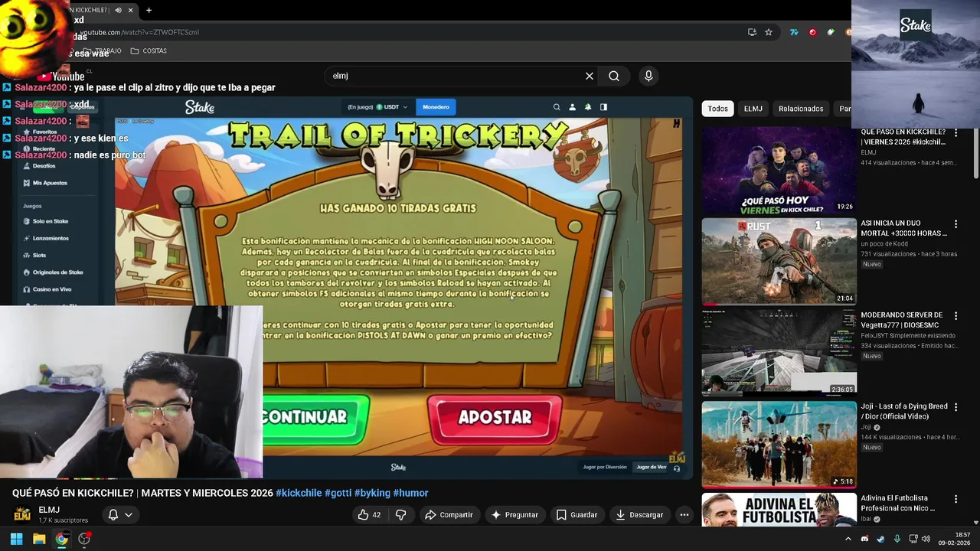Image resolution: width=980 pixels, height=551 pixels.
Task: Open the taskbar clock showing 18:57
Action: 954,539
